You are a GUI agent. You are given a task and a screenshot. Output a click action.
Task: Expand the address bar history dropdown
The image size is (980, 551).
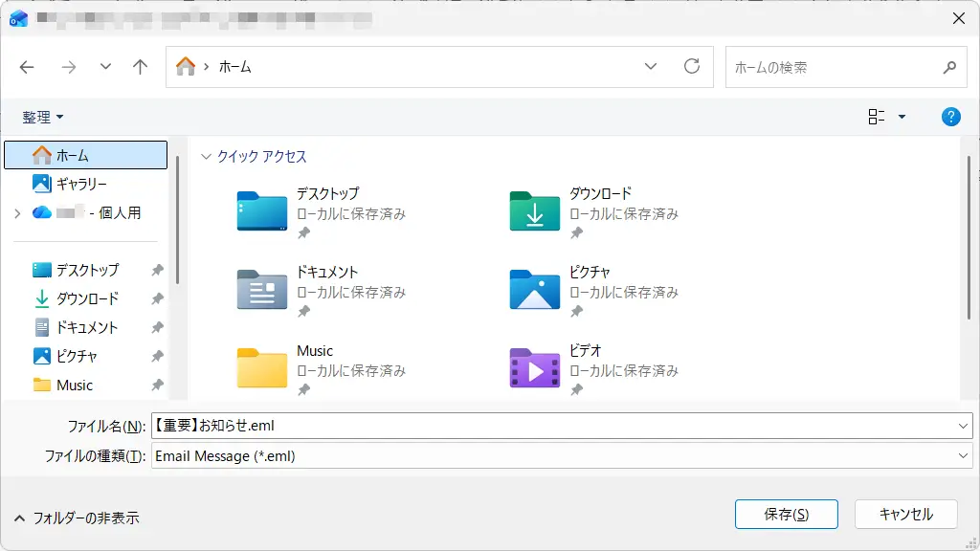pos(651,67)
